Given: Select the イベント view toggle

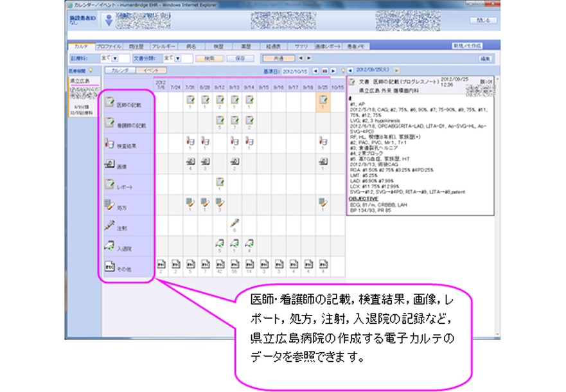Looking at the screenshot, I should pyautogui.click(x=151, y=69).
